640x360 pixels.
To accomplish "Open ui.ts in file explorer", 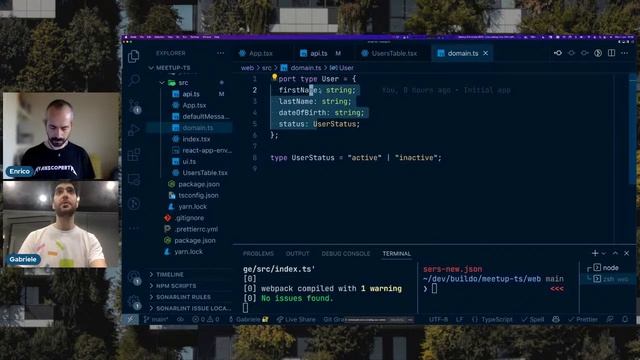I will (190, 162).
